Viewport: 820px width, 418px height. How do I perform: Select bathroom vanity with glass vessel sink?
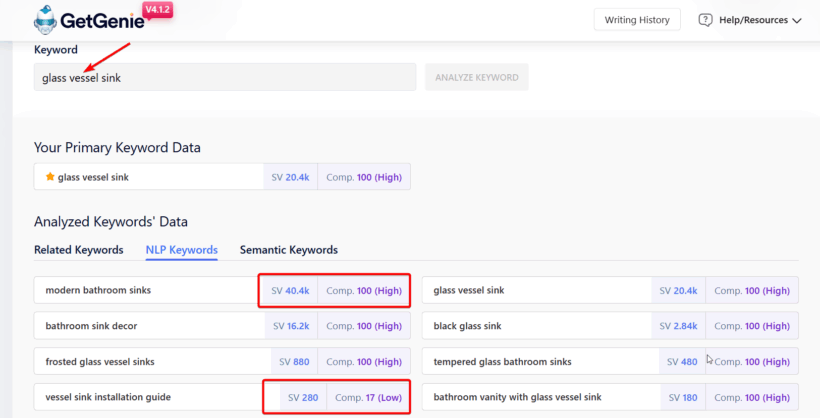(x=517, y=397)
